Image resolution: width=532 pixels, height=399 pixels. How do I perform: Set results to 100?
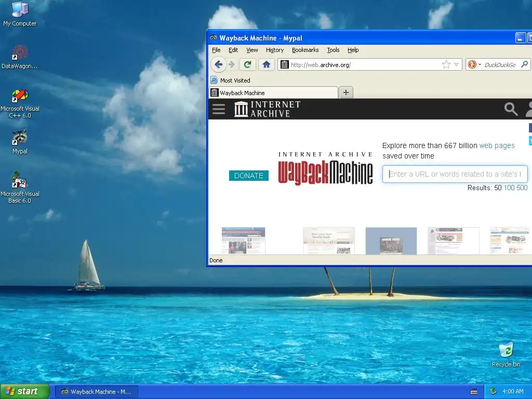509,188
